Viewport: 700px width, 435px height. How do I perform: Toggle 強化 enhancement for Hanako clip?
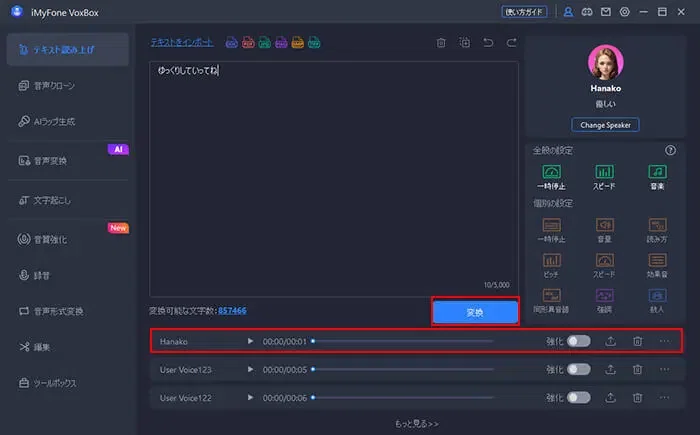click(x=579, y=341)
